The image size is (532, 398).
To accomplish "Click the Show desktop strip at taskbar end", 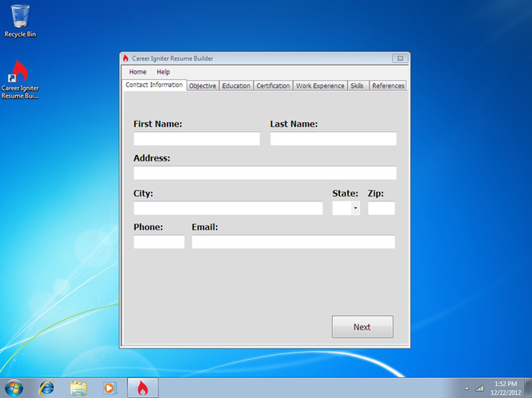I will pyautogui.click(x=528, y=388).
